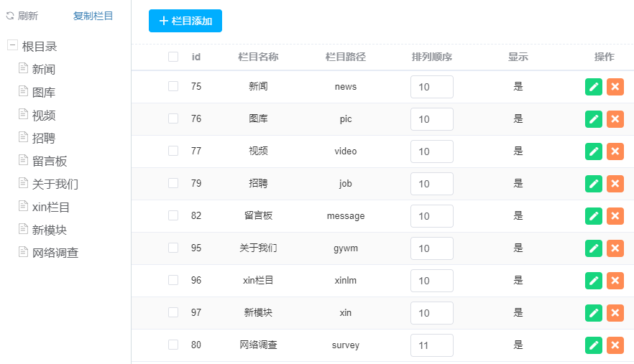Collapse the 根目录 tree node
Screen dimensions: 634x364
[x=12, y=45]
